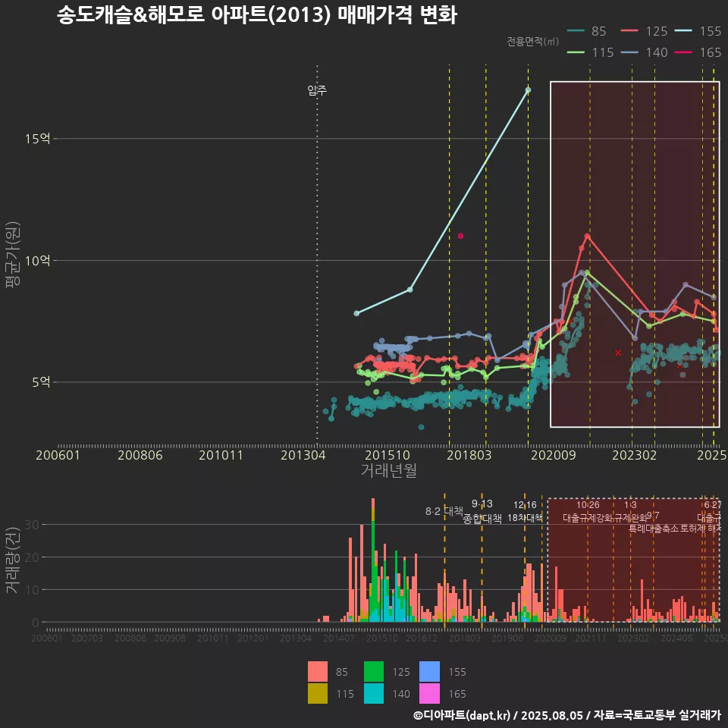
Task: Click 202009 on the price chart x-axis
Action: point(554,455)
